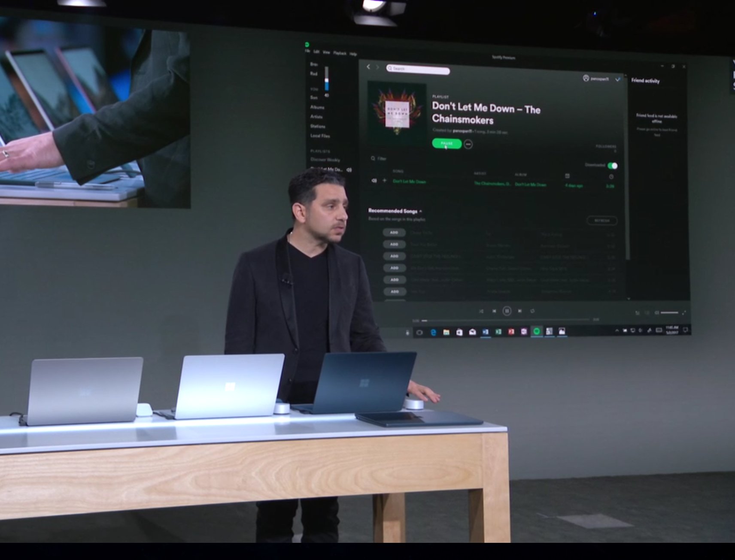Toggle repeat in the player bar

(532, 311)
